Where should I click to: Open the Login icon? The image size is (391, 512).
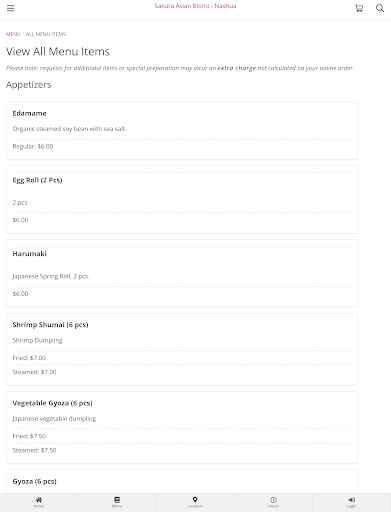[352, 502]
